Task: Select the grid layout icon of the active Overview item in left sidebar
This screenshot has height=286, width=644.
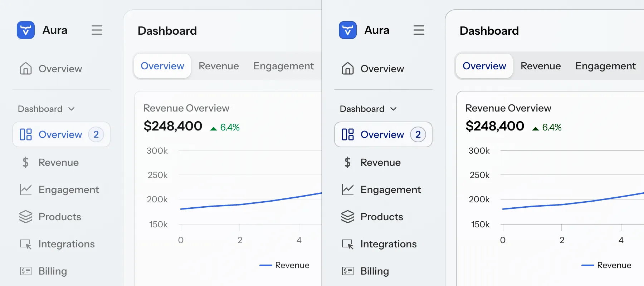Action: 26,134
